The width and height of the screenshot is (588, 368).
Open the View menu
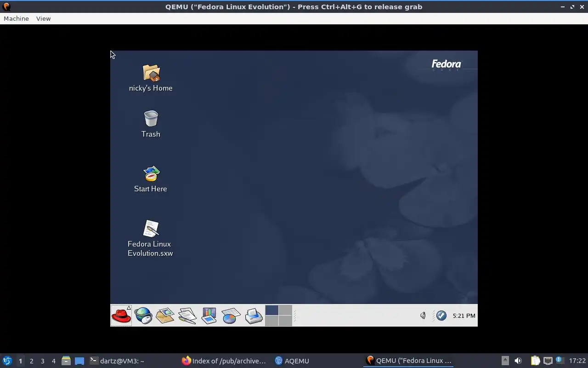[x=43, y=18]
